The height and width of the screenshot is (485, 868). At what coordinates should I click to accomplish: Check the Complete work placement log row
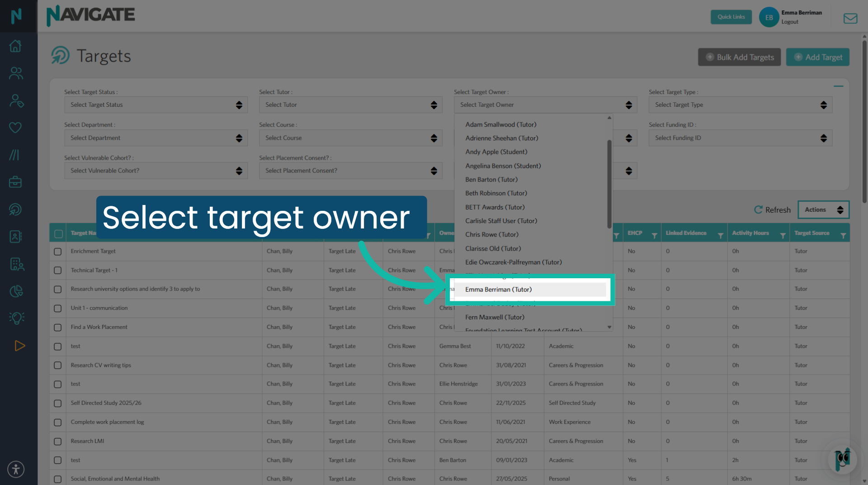[57, 423]
